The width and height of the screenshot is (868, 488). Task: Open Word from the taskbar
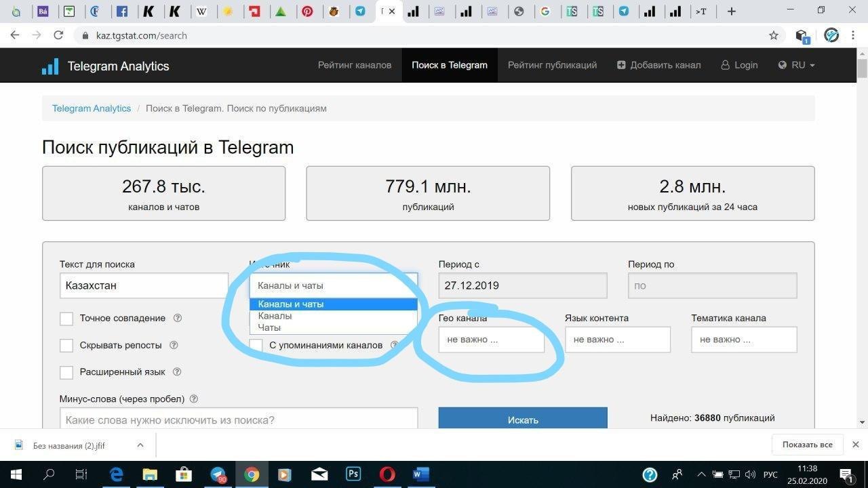[x=421, y=474]
